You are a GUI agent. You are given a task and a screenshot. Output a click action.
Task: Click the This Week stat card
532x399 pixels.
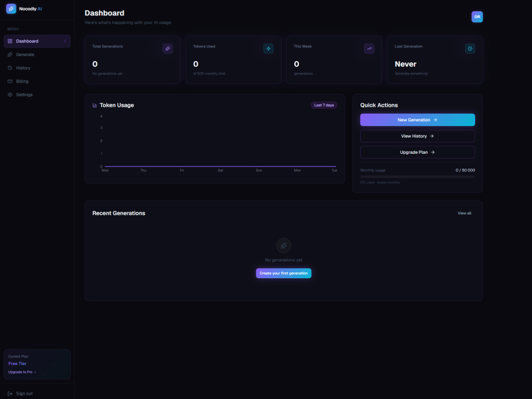[334, 60]
